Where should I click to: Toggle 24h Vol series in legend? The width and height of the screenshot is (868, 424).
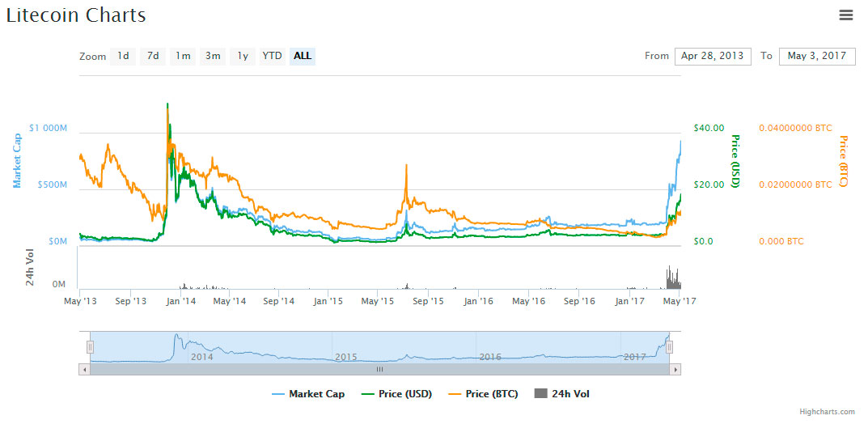point(562,394)
